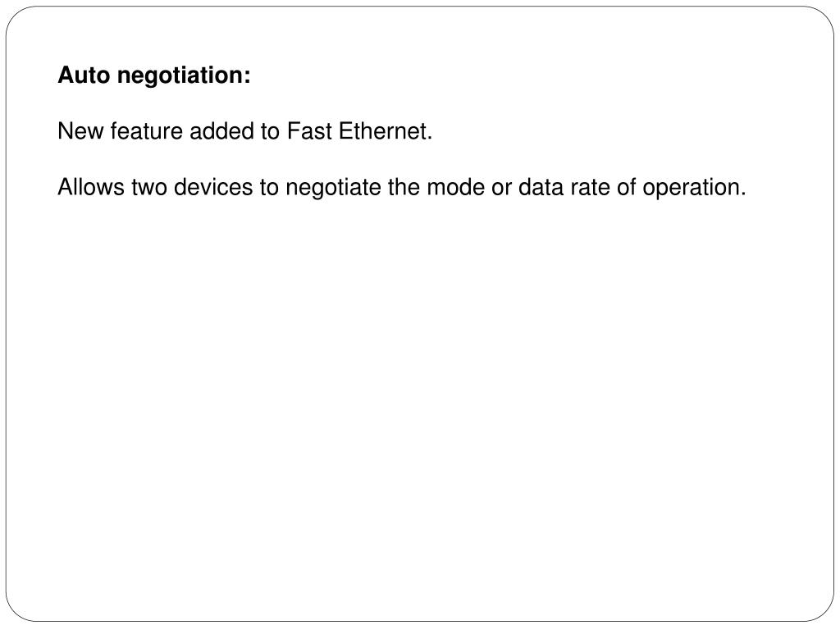This screenshot has width=840, height=630.
Task: Click the empty white area of the slide
Action: [420, 407]
